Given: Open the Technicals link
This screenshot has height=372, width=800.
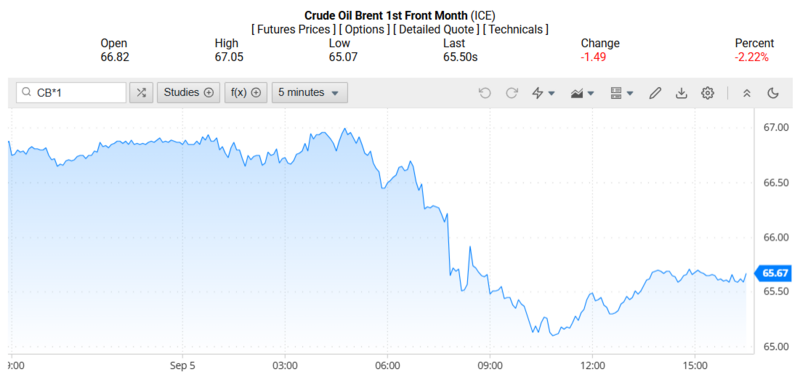Looking at the screenshot, I should (x=515, y=30).
